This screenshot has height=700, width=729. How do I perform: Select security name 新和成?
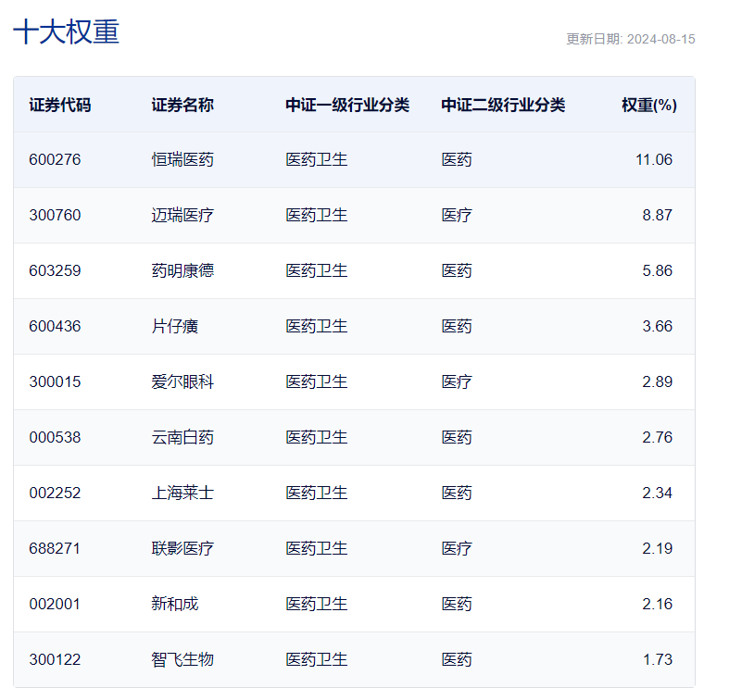174,604
